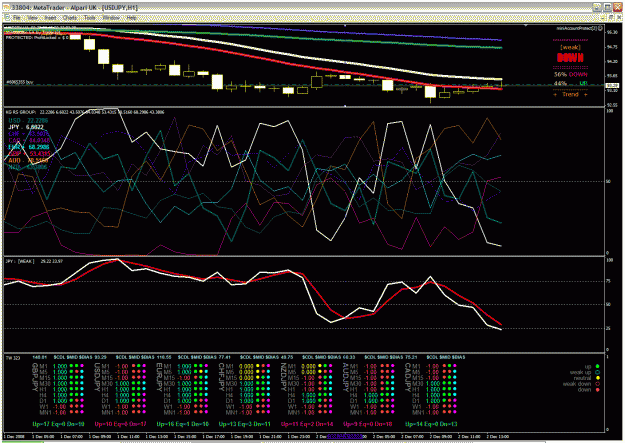This screenshot has height=443, width=625.
Task: Click the red 'down' legend dot
Action: click(x=597, y=390)
